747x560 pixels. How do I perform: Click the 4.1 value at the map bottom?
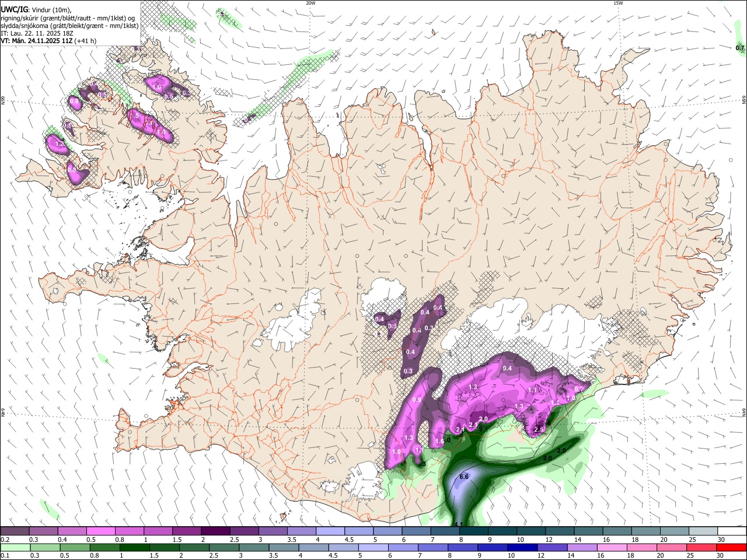point(458,524)
